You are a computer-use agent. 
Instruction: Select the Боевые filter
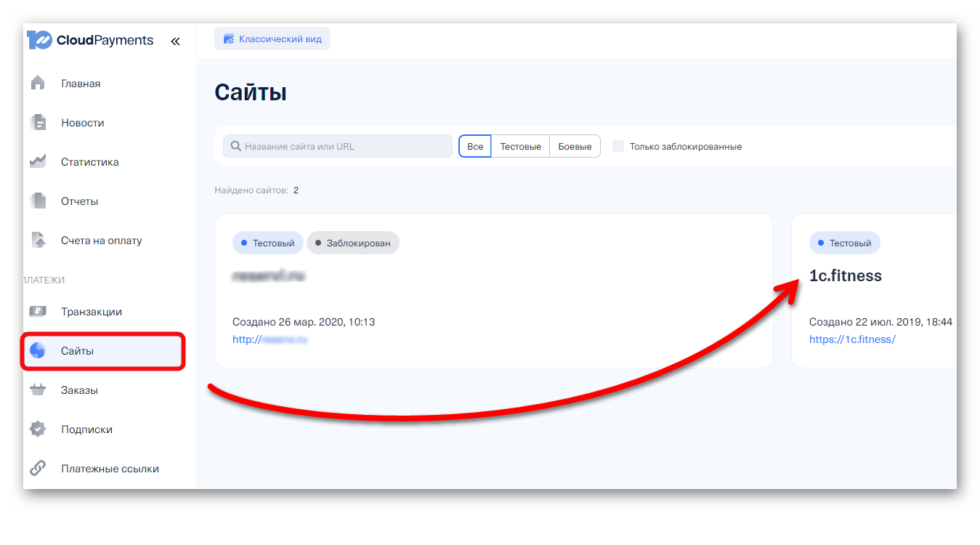(575, 146)
